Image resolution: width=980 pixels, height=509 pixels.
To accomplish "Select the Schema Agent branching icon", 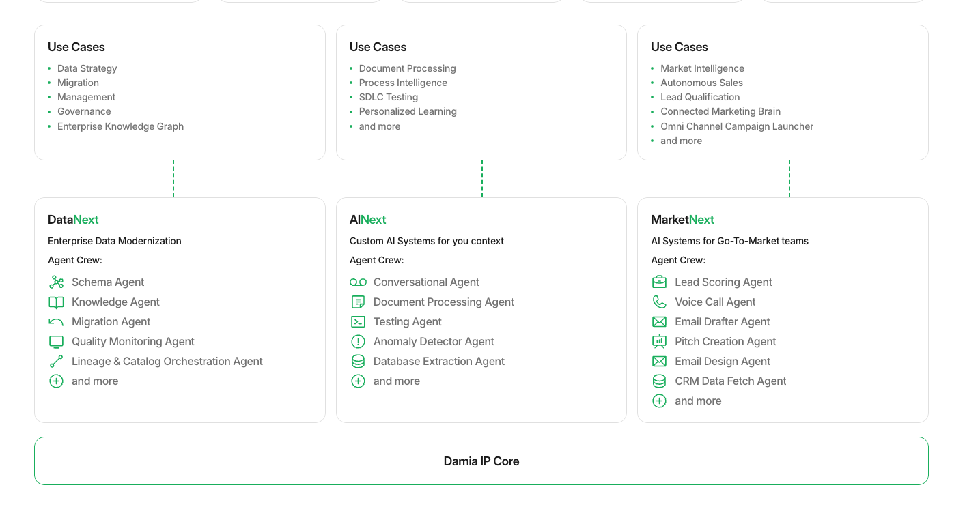I will (x=56, y=282).
